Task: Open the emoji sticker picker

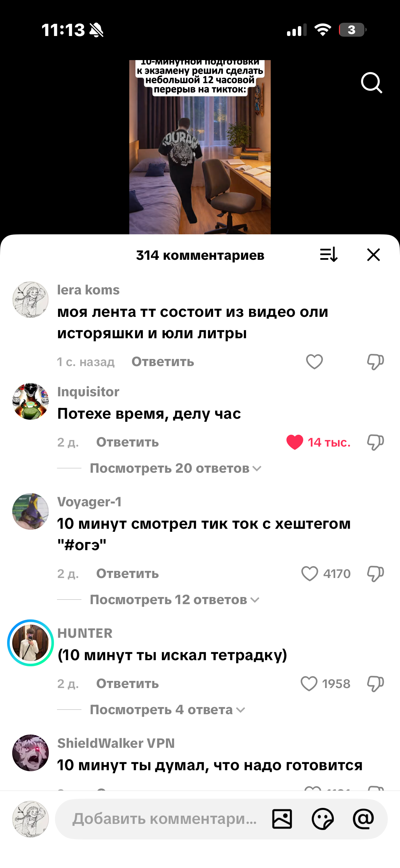Action: click(x=323, y=819)
